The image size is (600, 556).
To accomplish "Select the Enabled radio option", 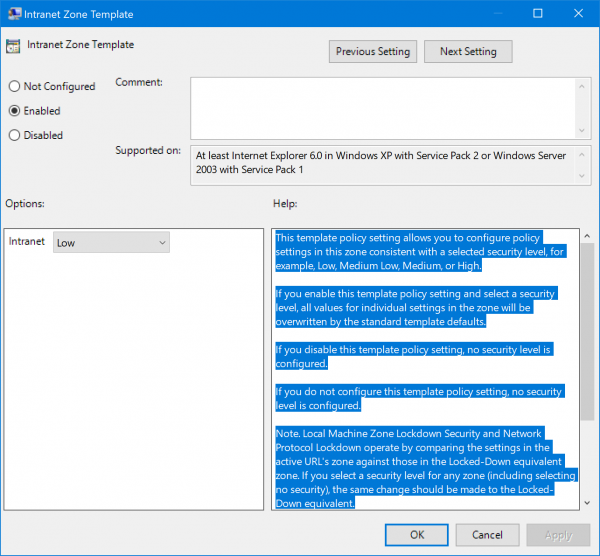I will pos(15,111).
